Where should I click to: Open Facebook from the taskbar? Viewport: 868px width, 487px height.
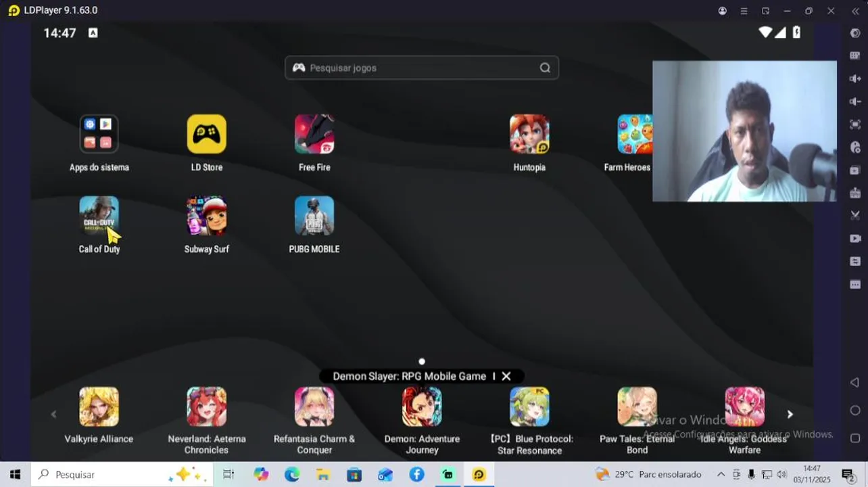tap(416, 474)
